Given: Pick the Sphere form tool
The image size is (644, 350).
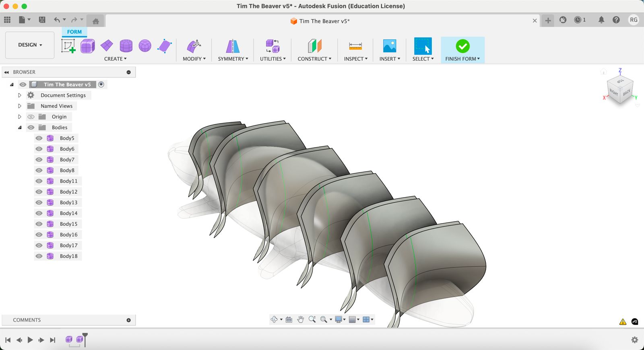Looking at the screenshot, I should pyautogui.click(x=145, y=46).
